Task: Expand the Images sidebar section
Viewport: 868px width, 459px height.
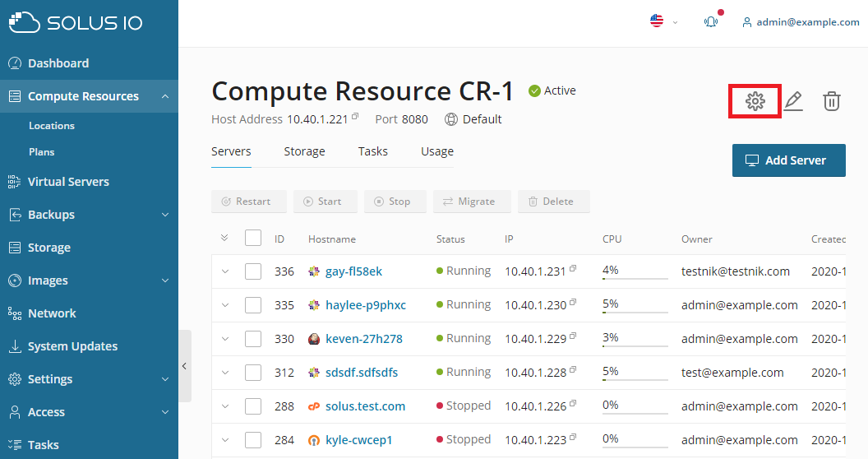Action: click(x=165, y=280)
